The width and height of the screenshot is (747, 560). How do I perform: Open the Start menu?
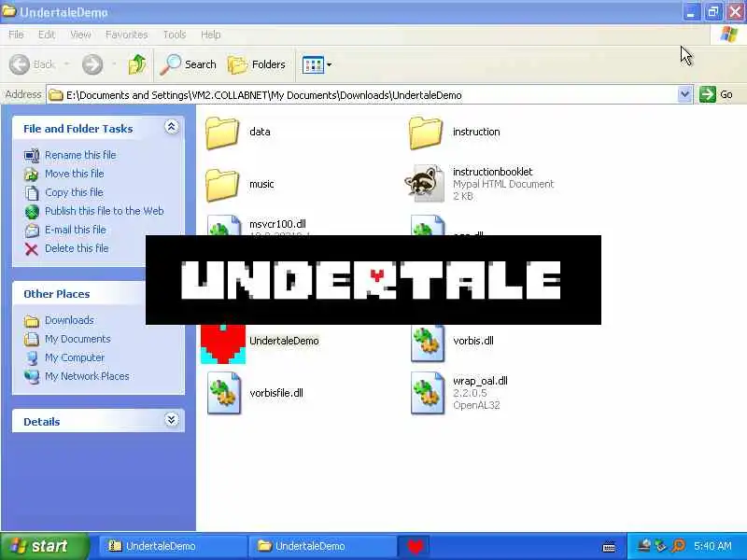pyautogui.click(x=45, y=546)
